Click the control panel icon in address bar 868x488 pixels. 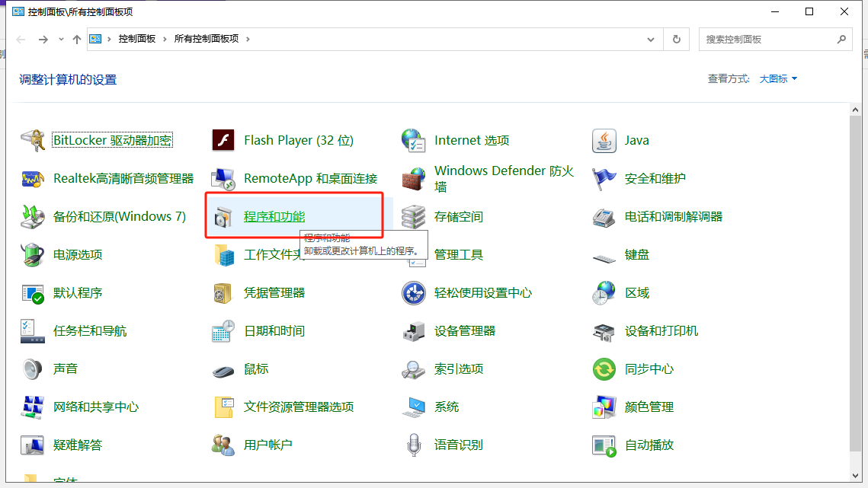95,40
